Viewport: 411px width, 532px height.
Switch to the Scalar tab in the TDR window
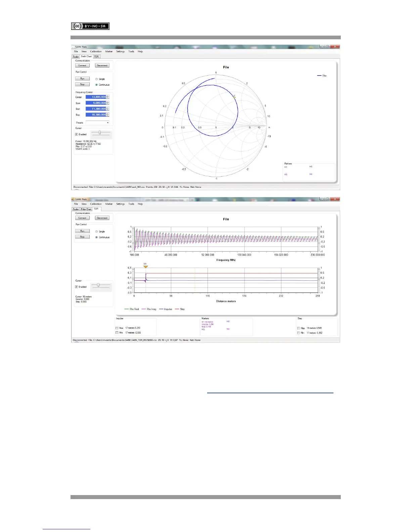(x=76, y=209)
